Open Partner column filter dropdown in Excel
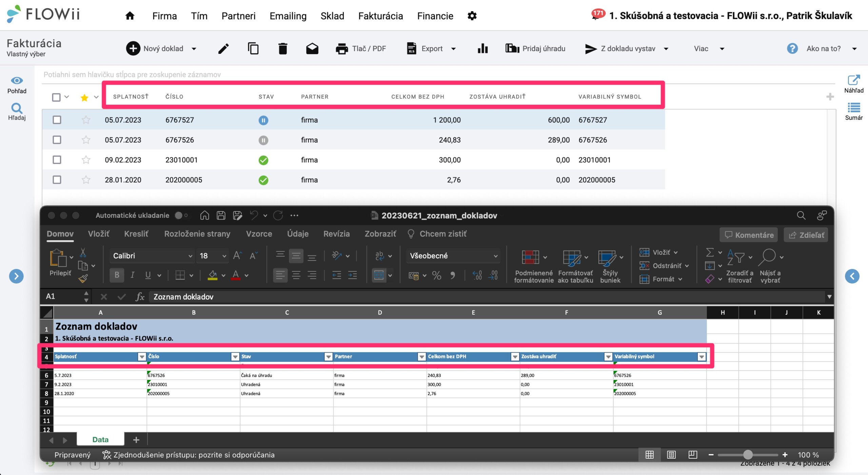This screenshot has width=868, height=475. point(421,357)
